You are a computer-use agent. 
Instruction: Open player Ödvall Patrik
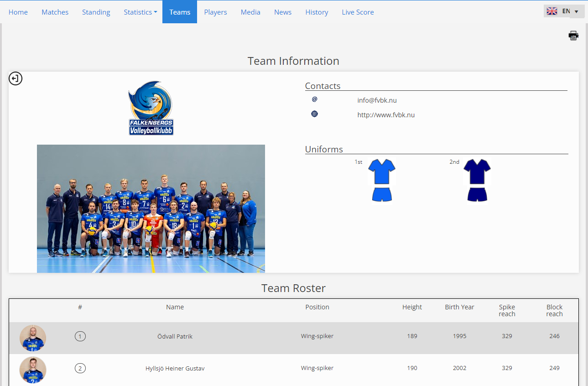pyautogui.click(x=175, y=337)
